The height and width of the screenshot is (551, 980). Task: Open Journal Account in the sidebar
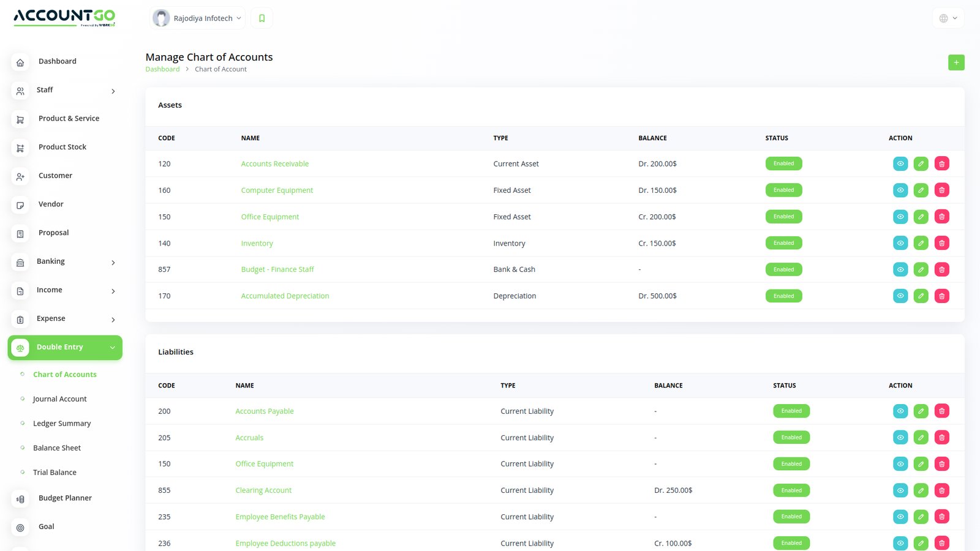tap(59, 399)
